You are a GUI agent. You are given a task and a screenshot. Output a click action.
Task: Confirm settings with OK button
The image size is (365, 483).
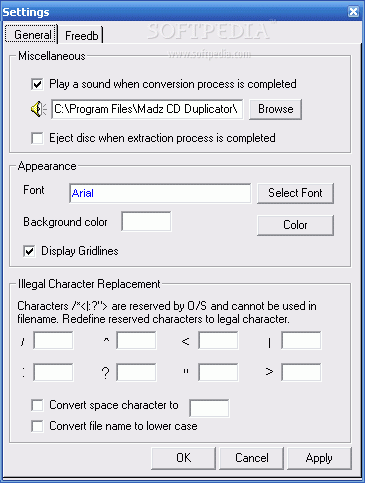184,458
